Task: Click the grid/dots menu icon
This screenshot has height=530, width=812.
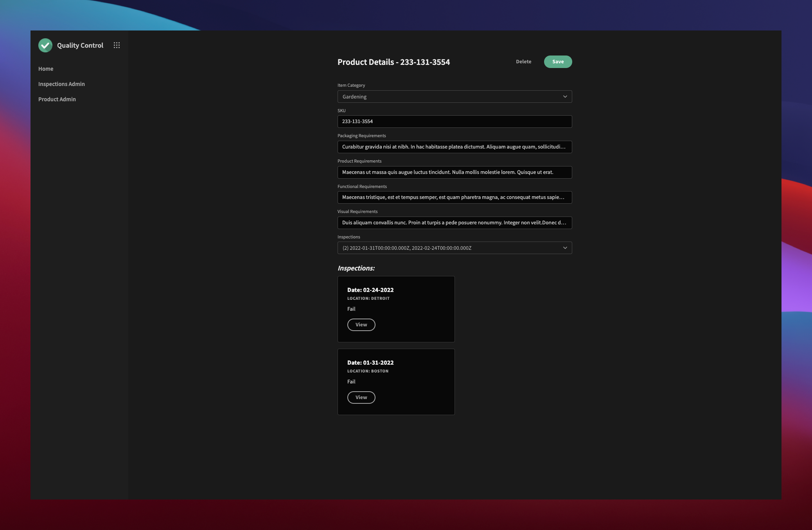Action: click(116, 45)
